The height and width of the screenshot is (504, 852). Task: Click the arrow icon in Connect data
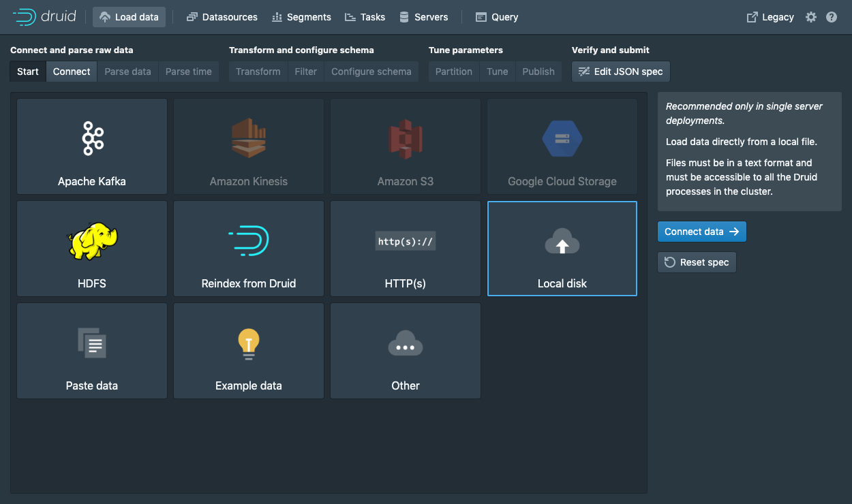click(x=734, y=232)
